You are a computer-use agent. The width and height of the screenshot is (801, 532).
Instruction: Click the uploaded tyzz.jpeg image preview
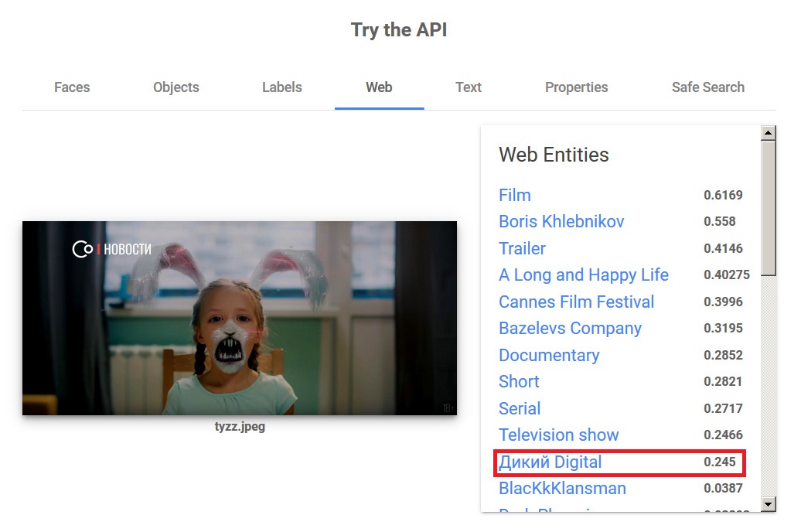[240, 318]
